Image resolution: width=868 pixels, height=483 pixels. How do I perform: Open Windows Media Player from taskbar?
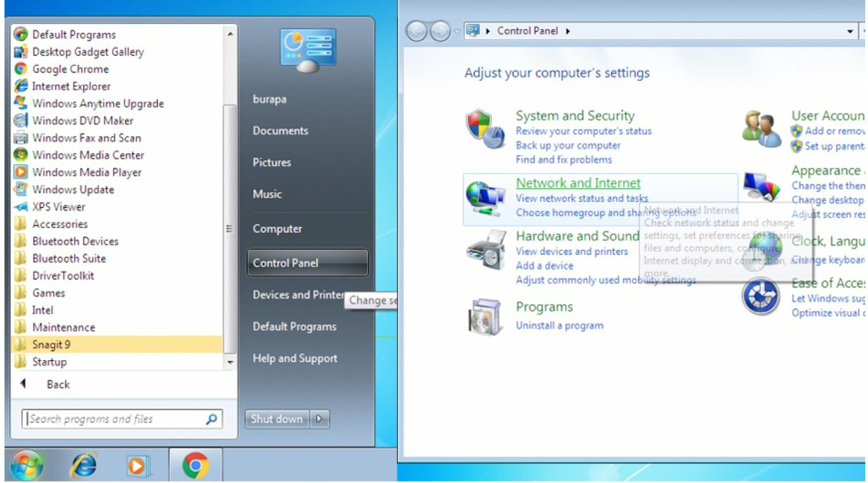click(x=139, y=465)
